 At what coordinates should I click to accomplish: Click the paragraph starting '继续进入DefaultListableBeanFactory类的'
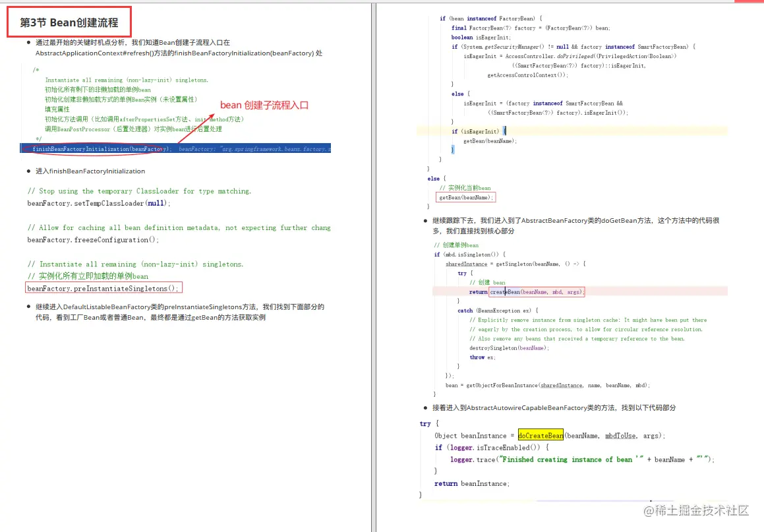coord(180,312)
